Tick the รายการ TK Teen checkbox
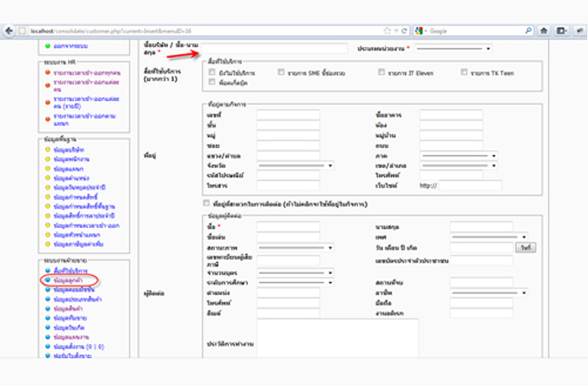 click(464, 72)
